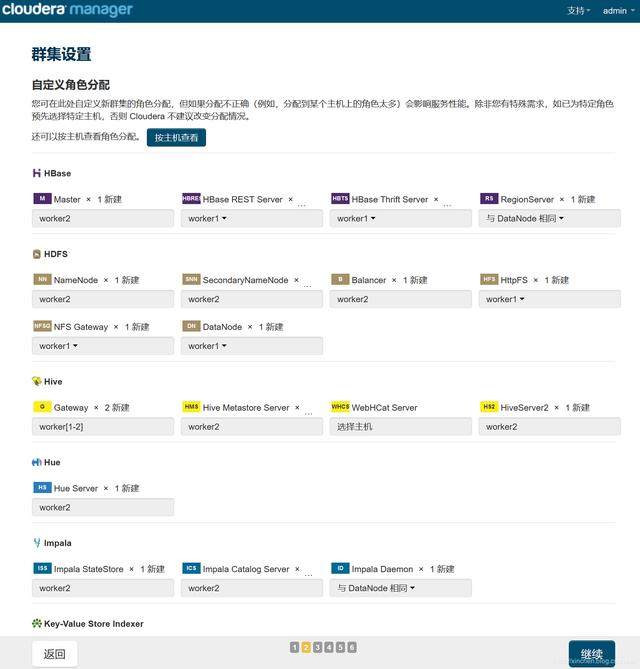Click the B Balancer role badge
The image size is (640, 669).
coord(340,279)
